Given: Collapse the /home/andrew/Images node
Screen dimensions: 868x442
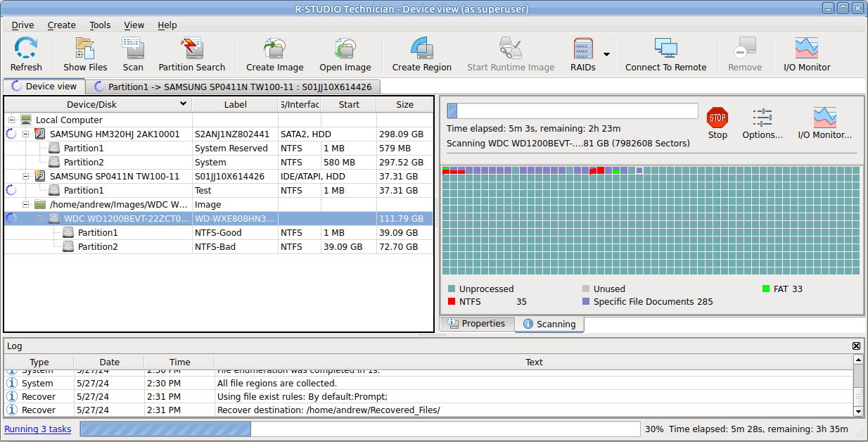Looking at the screenshot, I should pos(25,204).
